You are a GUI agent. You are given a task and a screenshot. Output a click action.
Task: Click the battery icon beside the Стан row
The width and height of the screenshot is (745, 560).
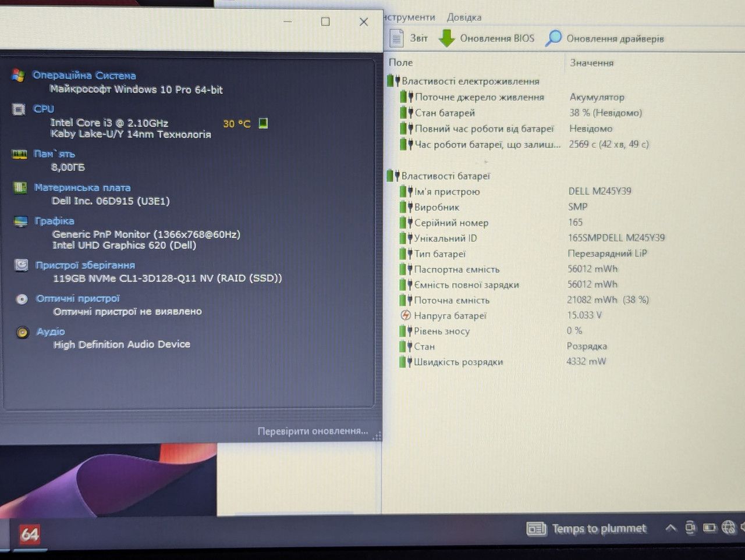click(x=405, y=347)
